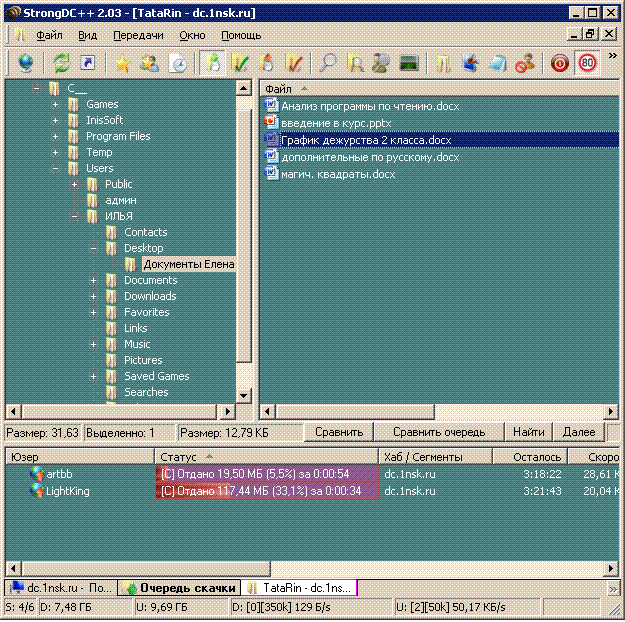625x622 pixels.
Task: Select the админ folder in tree
Action: point(121,201)
